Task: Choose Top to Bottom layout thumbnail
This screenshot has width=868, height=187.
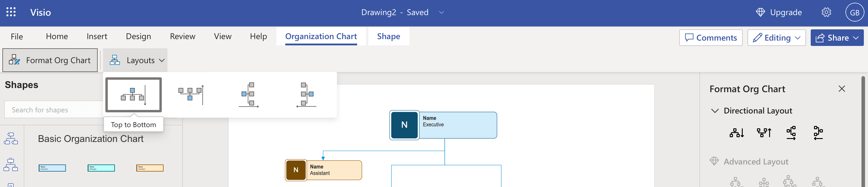Action: click(133, 95)
